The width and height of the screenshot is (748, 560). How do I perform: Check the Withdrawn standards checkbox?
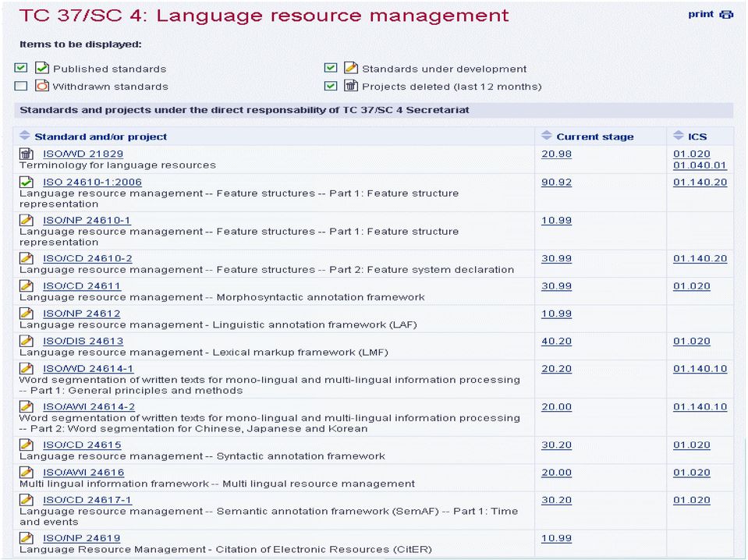click(21, 86)
